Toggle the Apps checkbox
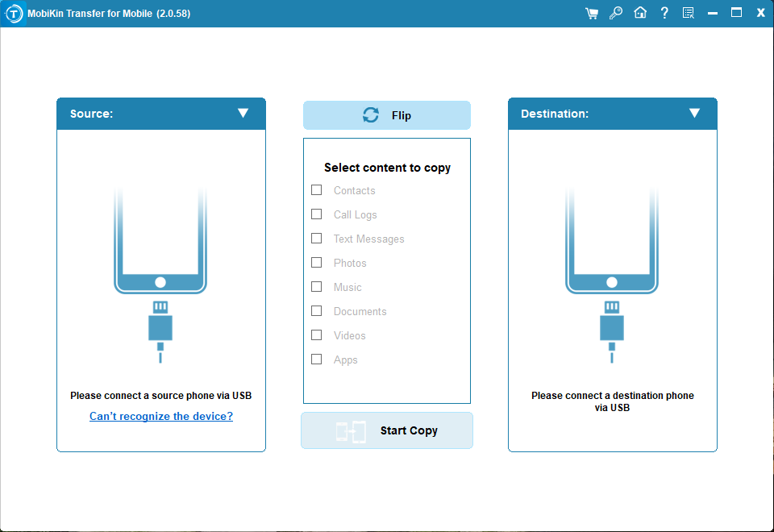Image resolution: width=774 pixels, height=532 pixels. click(x=317, y=360)
